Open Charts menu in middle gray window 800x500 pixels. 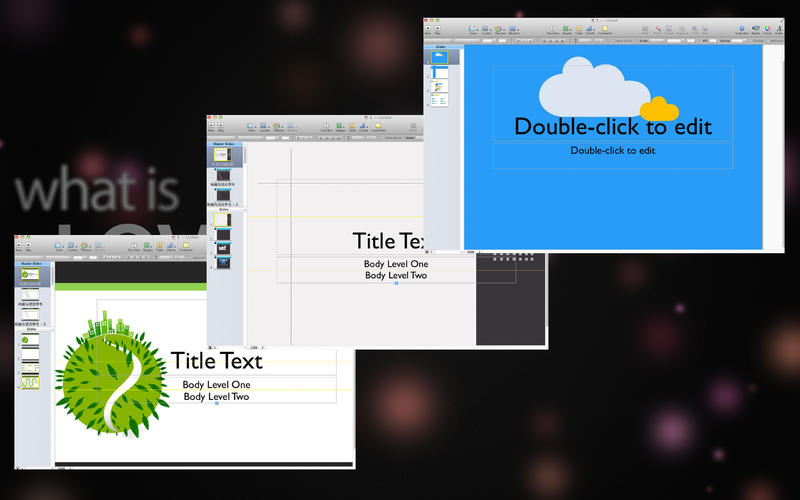click(363, 127)
